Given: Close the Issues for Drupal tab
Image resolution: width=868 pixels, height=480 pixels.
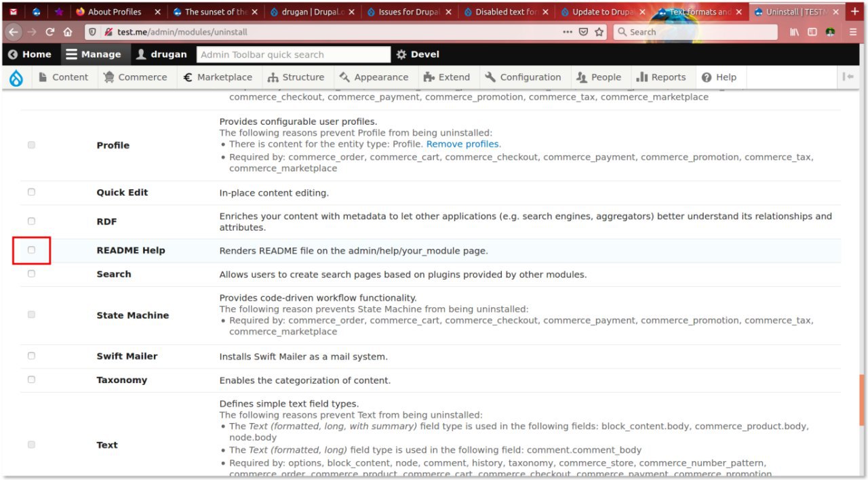Looking at the screenshot, I should (x=448, y=12).
